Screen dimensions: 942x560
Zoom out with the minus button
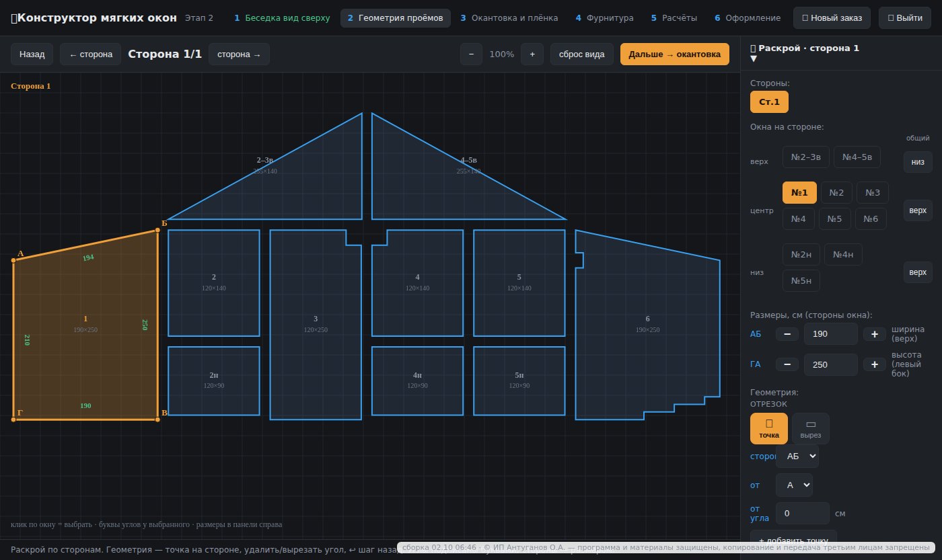point(471,54)
